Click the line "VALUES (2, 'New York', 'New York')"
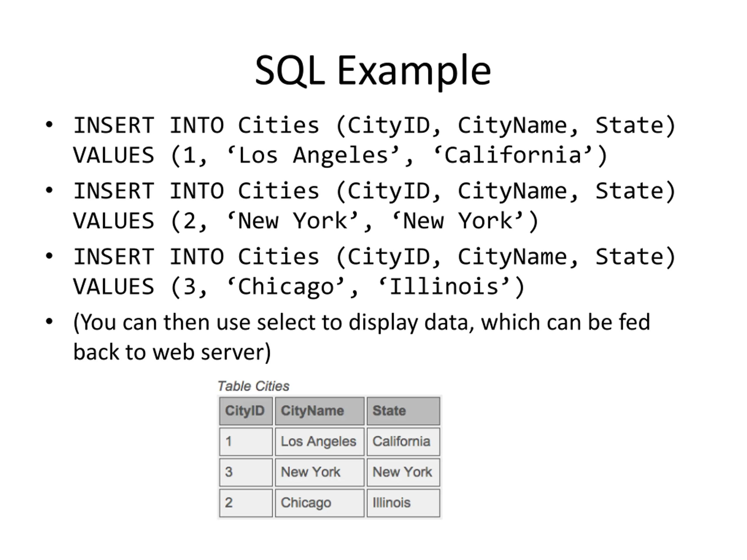This screenshot has width=747, height=560. pos(306,221)
